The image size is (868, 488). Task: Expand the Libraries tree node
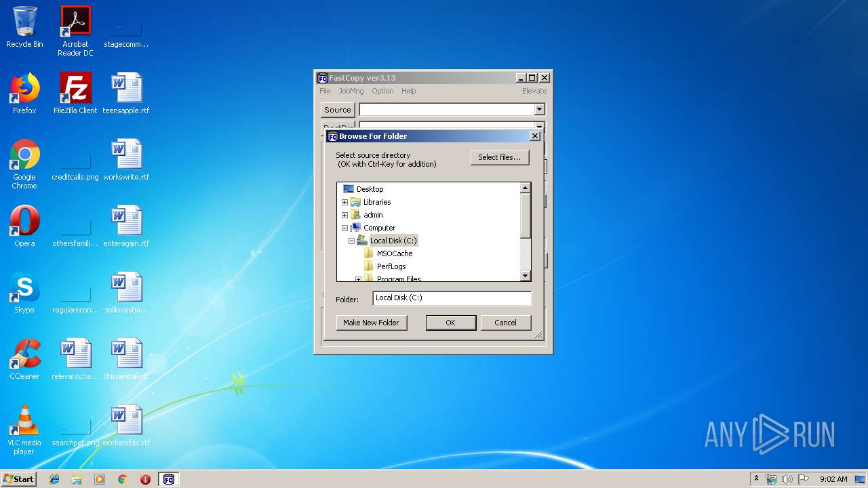pyautogui.click(x=344, y=202)
